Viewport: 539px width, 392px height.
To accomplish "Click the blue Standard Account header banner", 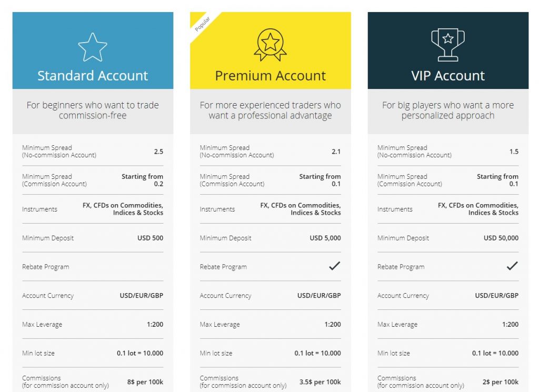I will point(93,51).
